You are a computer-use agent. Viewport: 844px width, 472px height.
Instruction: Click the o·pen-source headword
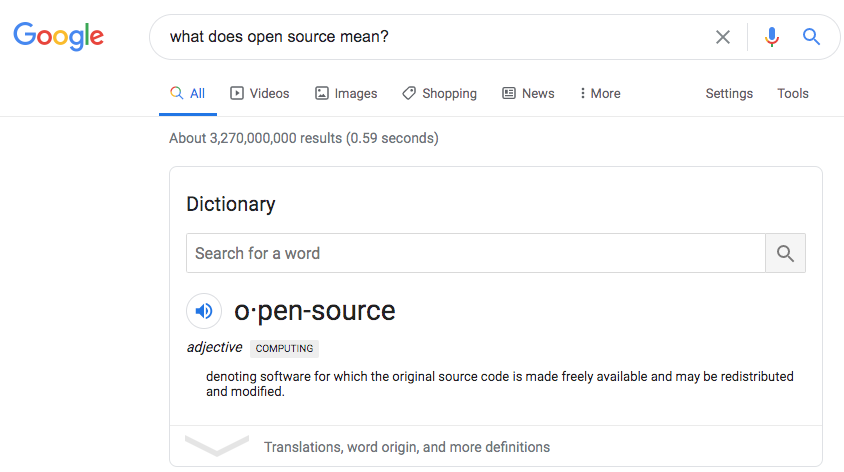tap(315, 311)
